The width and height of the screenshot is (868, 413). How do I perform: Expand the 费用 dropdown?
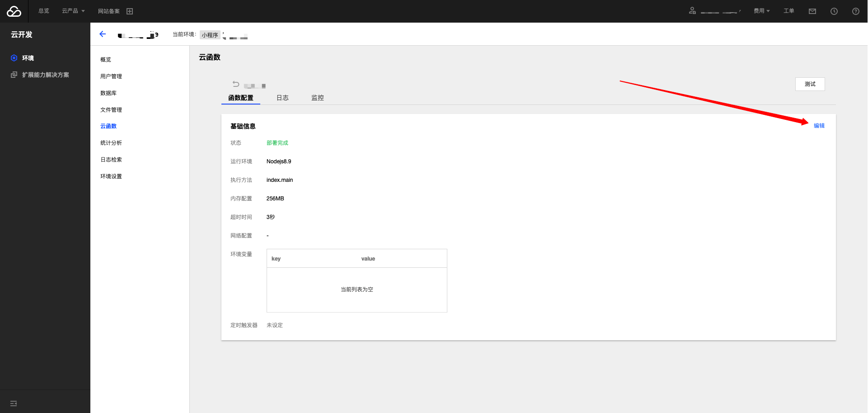(x=761, y=11)
